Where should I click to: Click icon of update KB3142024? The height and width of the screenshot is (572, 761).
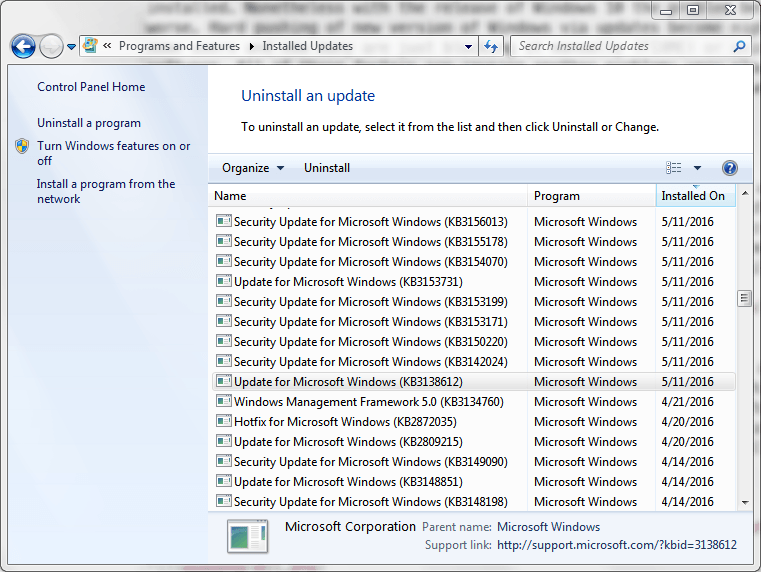(223, 361)
